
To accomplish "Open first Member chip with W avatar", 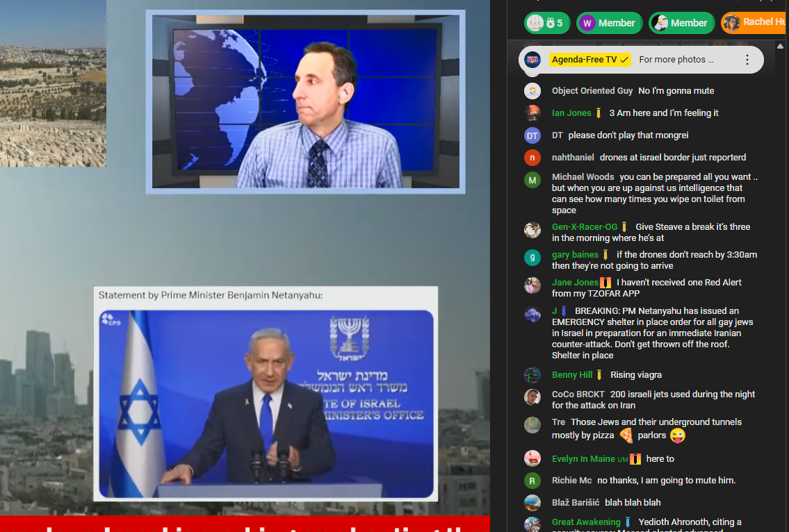I will pyautogui.click(x=609, y=23).
